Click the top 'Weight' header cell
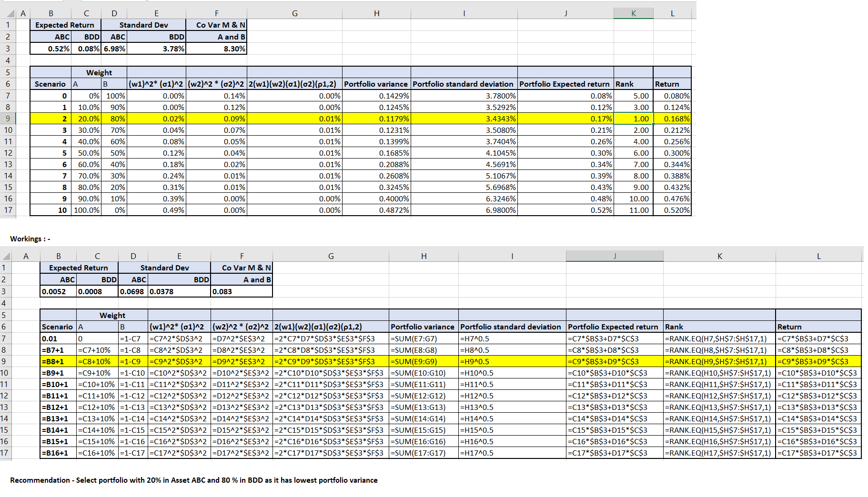The image size is (868, 497). 99,72
